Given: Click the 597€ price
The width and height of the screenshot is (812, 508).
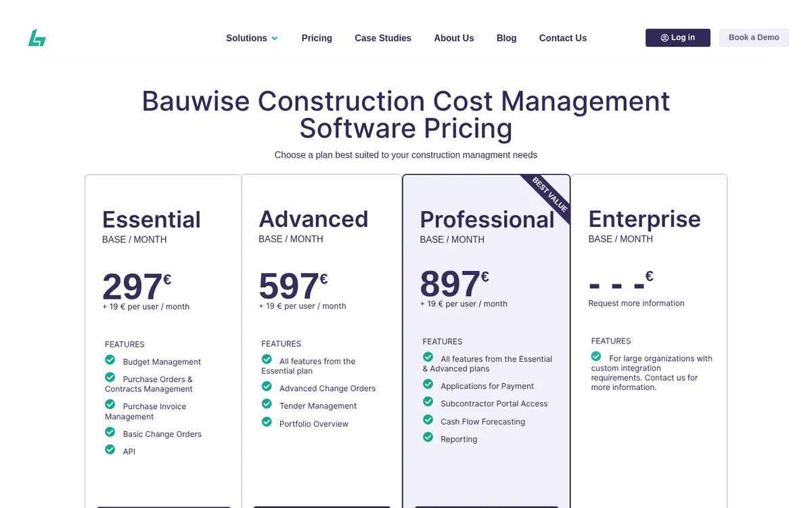Looking at the screenshot, I should (x=293, y=284).
